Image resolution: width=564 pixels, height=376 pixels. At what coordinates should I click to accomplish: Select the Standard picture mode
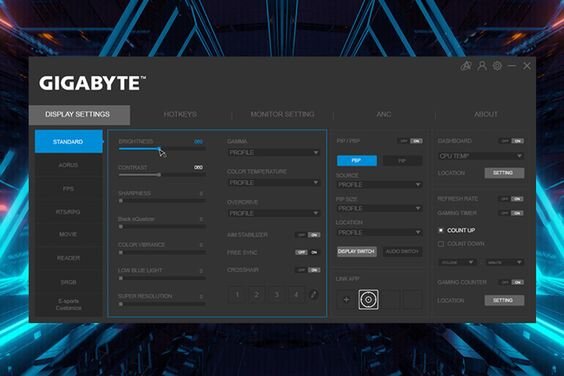pyautogui.click(x=68, y=142)
